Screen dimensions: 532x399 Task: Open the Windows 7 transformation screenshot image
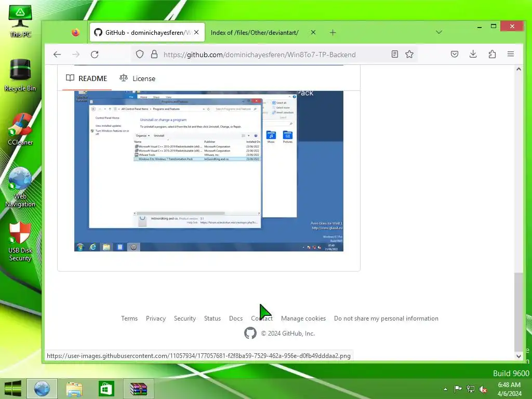[209, 171]
